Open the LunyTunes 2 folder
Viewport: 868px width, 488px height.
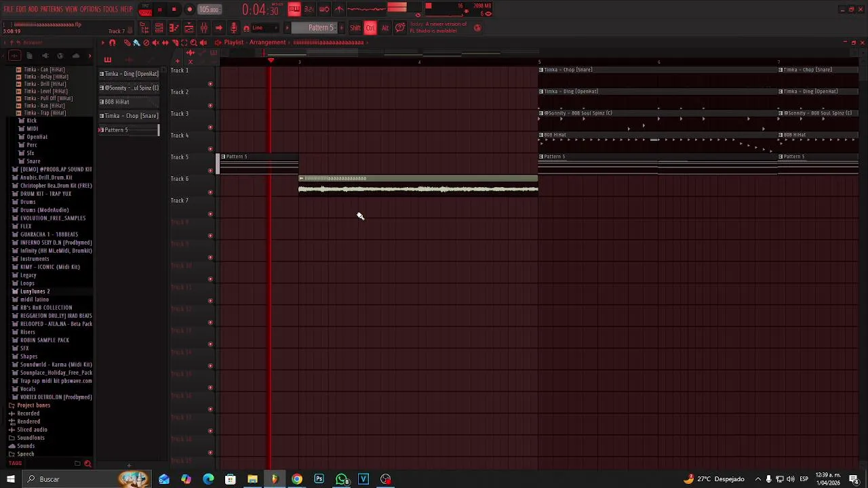coord(35,291)
